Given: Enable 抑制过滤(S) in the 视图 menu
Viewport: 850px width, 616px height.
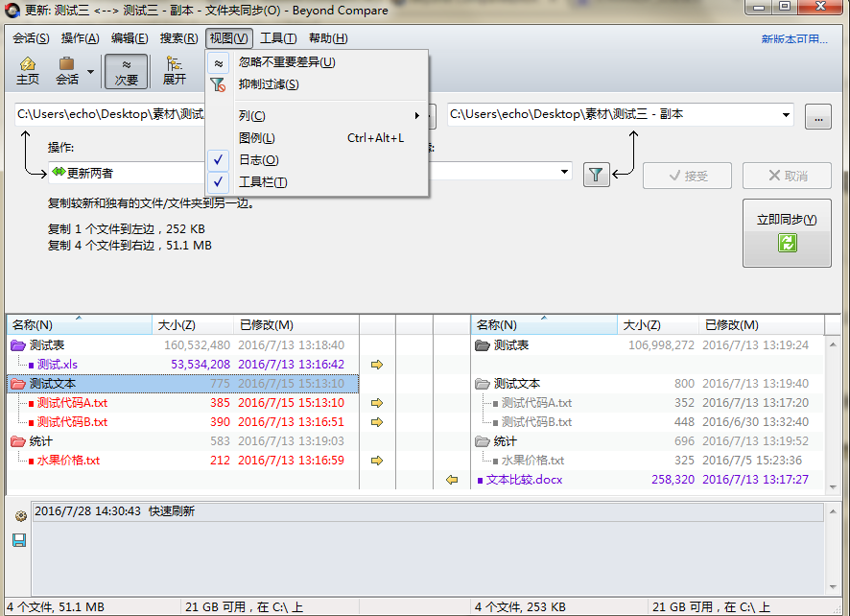Looking at the screenshot, I should (x=269, y=84).
